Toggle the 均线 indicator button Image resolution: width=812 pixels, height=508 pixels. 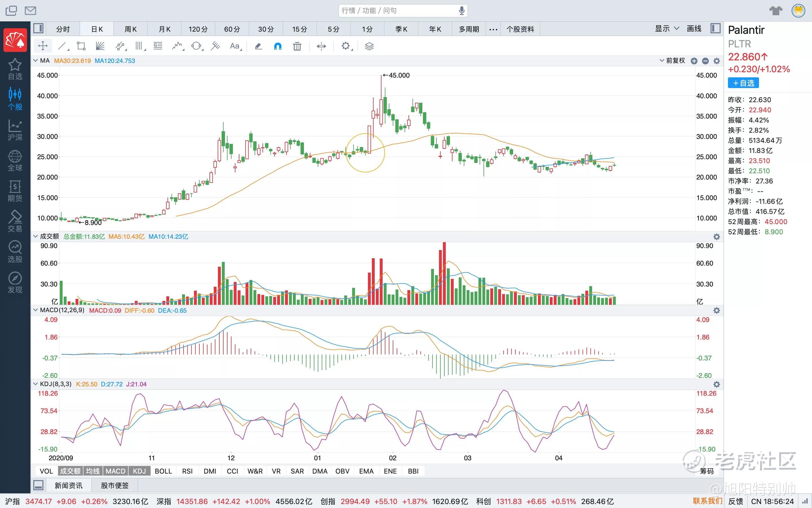[x=93, y=471]
